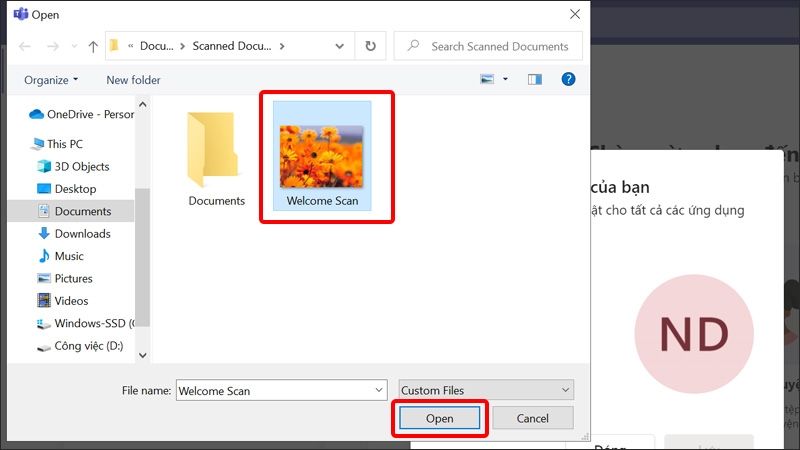Open Windows-SSD drive in the sidebar
Image resolution: width=800 pixels, height=450 pixels.
pyautogui.click(x=85, y=323)
